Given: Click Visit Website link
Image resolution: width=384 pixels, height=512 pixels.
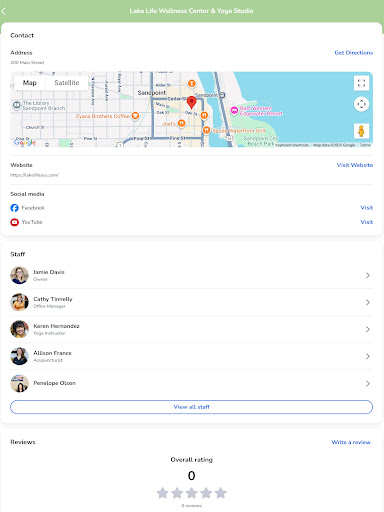Looking at the screenshot, I should [355, 165].
